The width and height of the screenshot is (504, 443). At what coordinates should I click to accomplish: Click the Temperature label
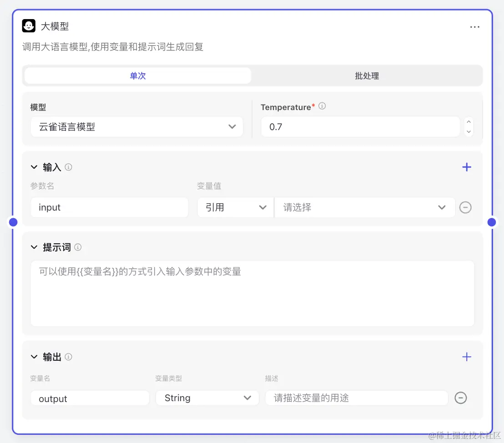click(286, 107)
